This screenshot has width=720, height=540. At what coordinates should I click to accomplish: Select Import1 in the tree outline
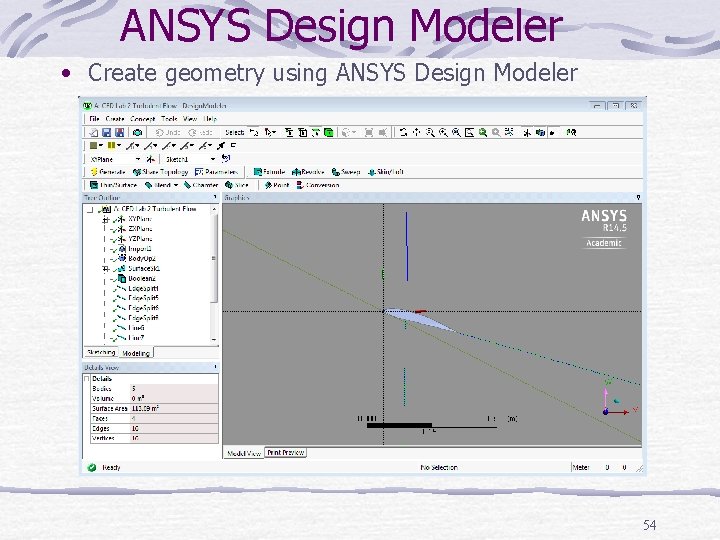(x=140, y=249)
